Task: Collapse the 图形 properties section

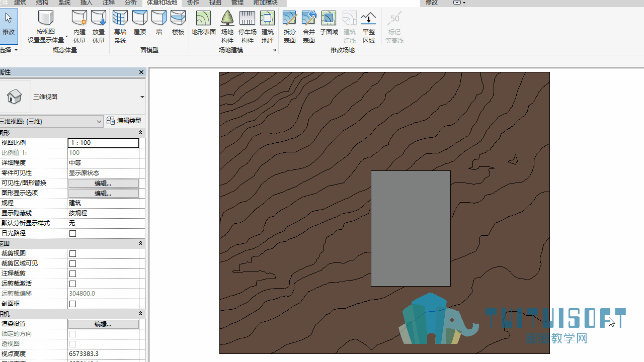Action: (141, 133)
